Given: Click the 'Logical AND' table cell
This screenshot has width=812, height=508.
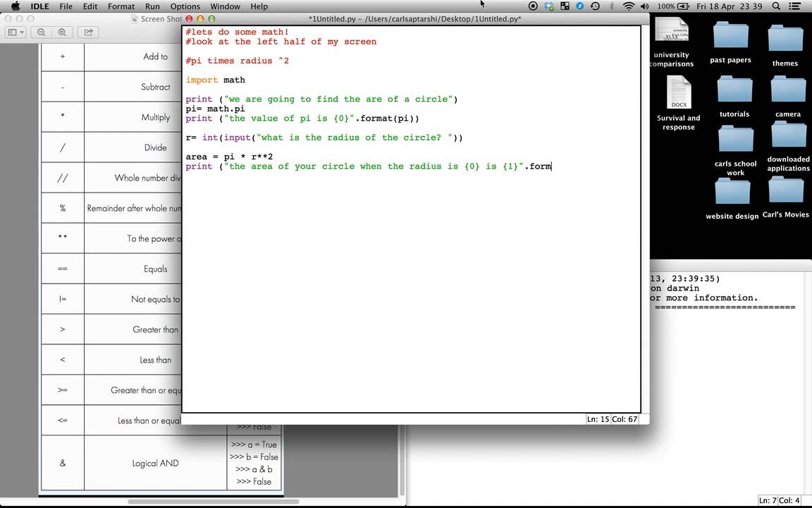Looking at the screenshot, I should click(155, 463).
